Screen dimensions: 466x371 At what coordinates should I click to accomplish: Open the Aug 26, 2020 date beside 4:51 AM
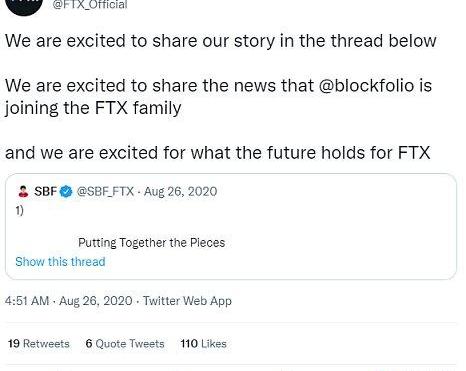pyautogui.click(x=96, y=301)
